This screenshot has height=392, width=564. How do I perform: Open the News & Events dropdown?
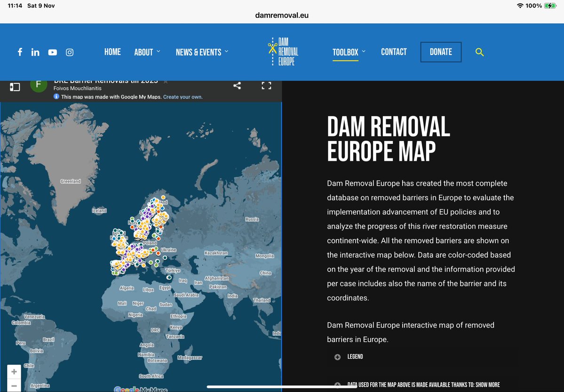[x=202, y=52]
